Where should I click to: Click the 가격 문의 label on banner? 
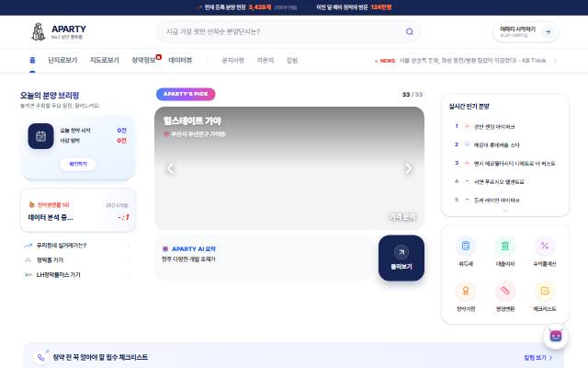(x=402, y=217)
